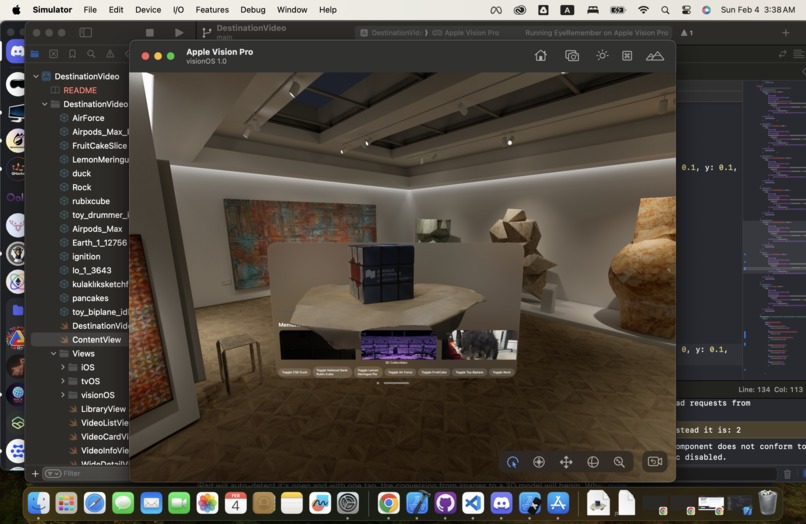Click Toggle National Bank Rubix Cube button
The image size is (806, 524).
[332, 372]
